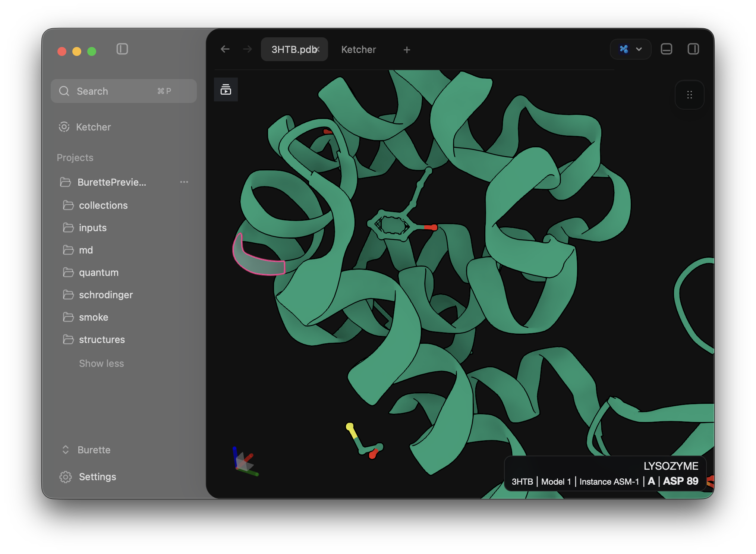Screen dimensions: 756x554
Task: Click the Model 1 label
Action: [x=556, y=482]
